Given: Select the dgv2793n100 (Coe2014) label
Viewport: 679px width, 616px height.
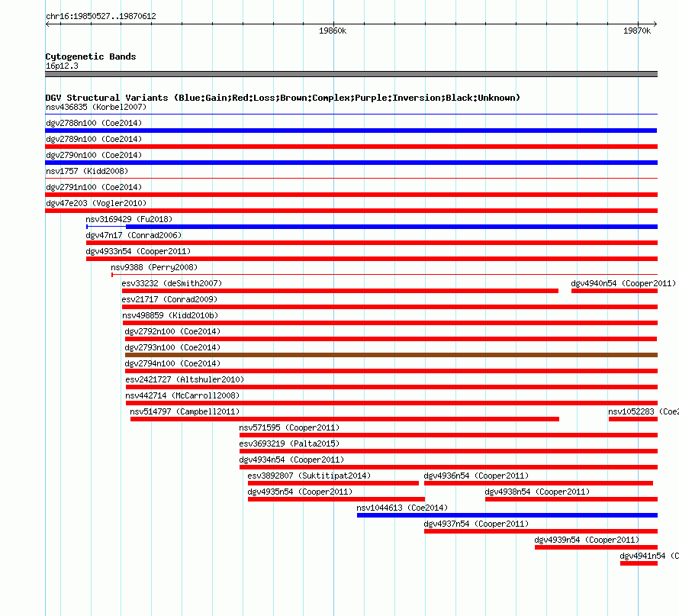Looking at the screenshot, I should pos(172,347).
